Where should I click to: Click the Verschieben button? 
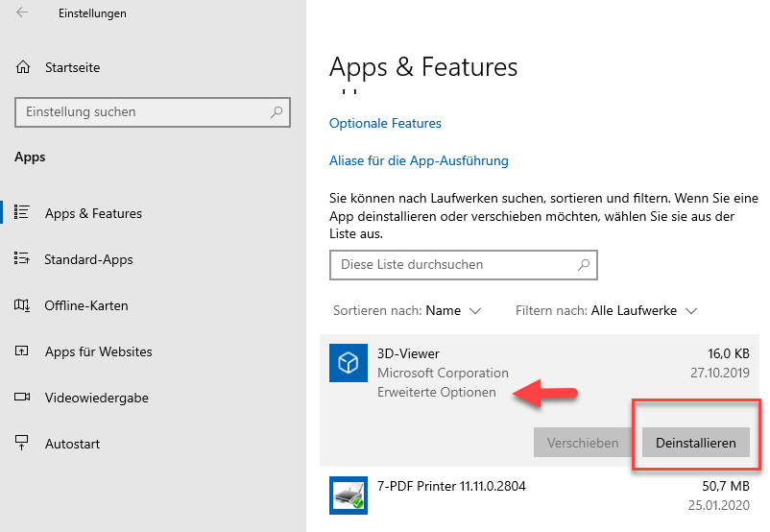(x=582, y=443)
